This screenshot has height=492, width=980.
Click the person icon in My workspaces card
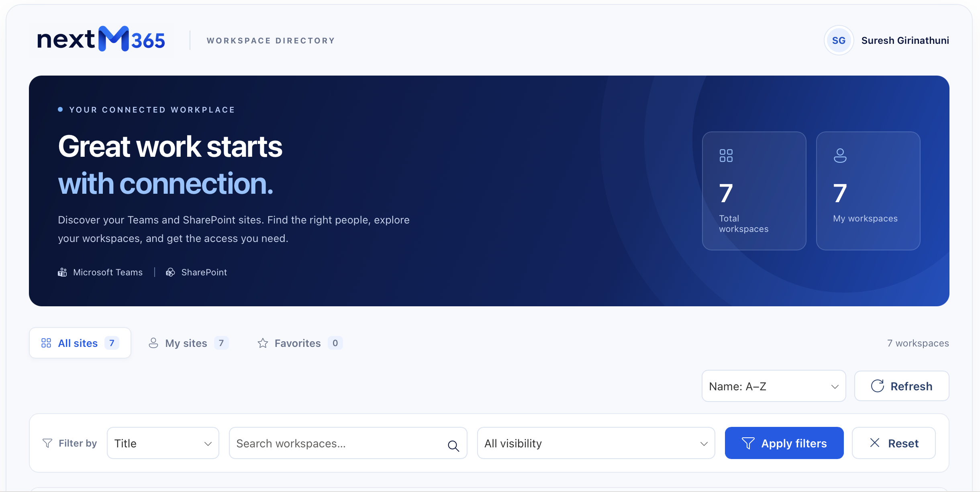click(x=840, y=156)
